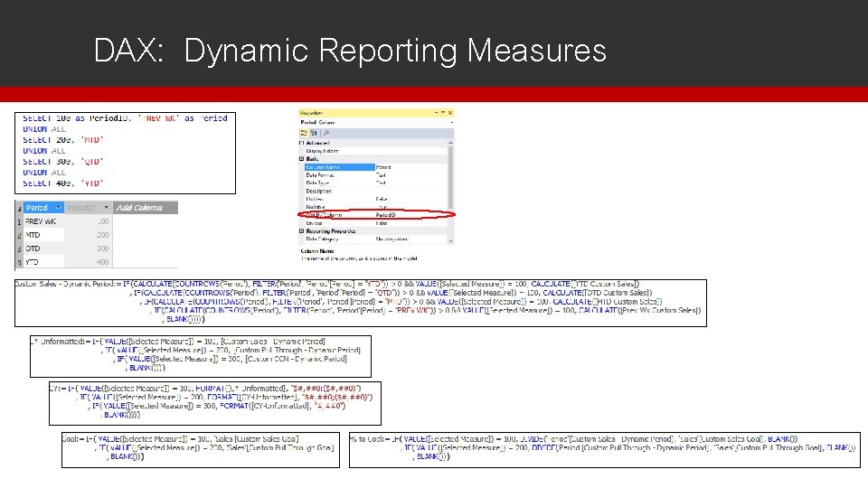This screenshot has width=868, height=488.
Task: Click the pin icon on Properties title bar
Action: (x=443, y=113)
